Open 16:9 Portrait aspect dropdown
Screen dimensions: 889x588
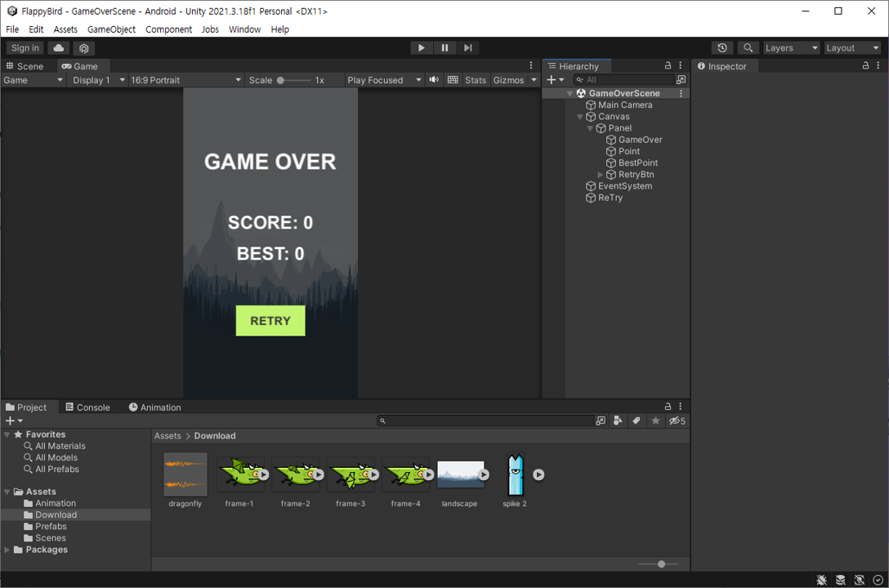186,80
